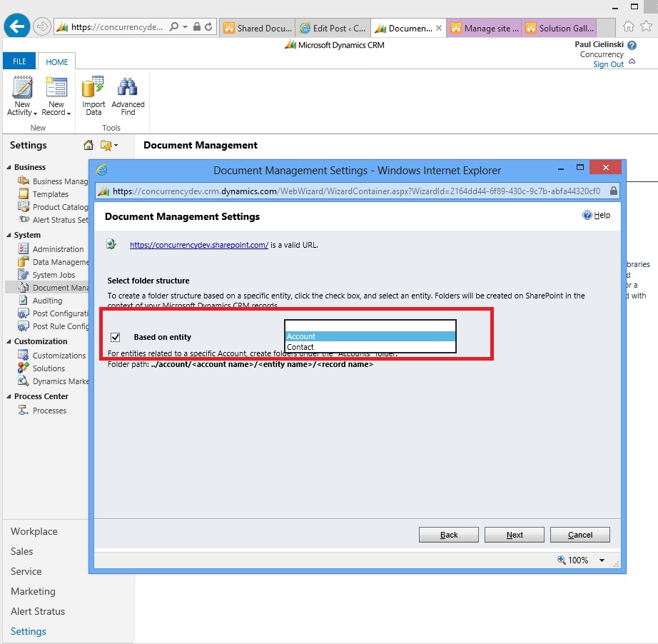Open the Sales navigation area
658x644 pixels.
[x=22, y=551]
